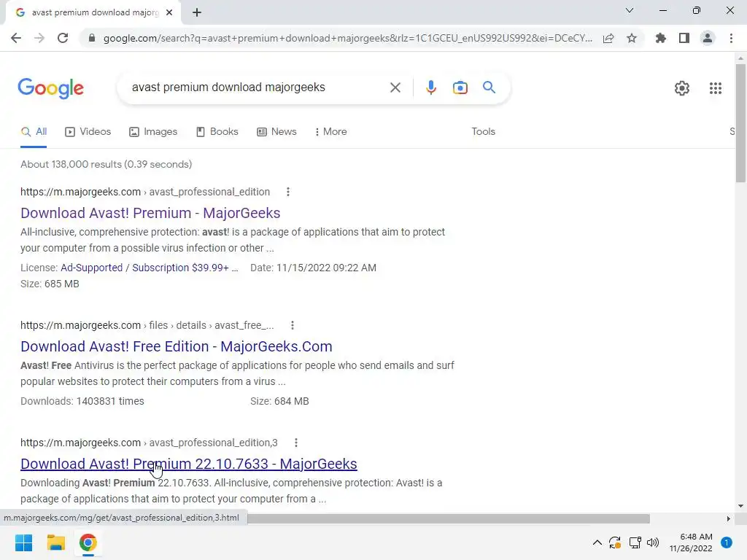Open a new browser tab

point(197,12)
